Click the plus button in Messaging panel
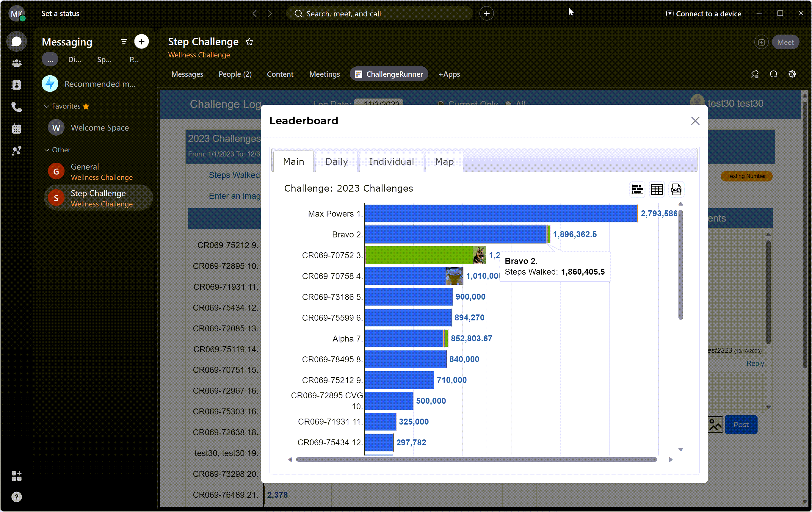The width and height of the screenshot is (812, 512). coord(141,41)
